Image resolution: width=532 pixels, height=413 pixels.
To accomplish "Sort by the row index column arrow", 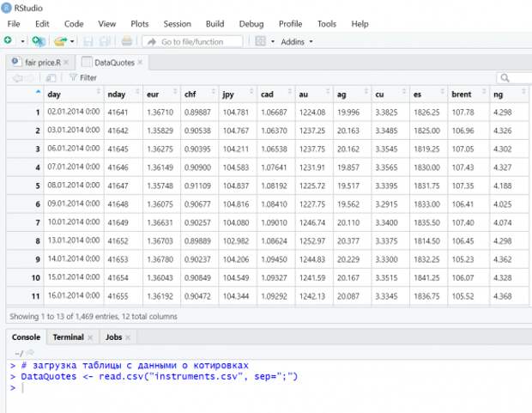I will coord(39,92).
